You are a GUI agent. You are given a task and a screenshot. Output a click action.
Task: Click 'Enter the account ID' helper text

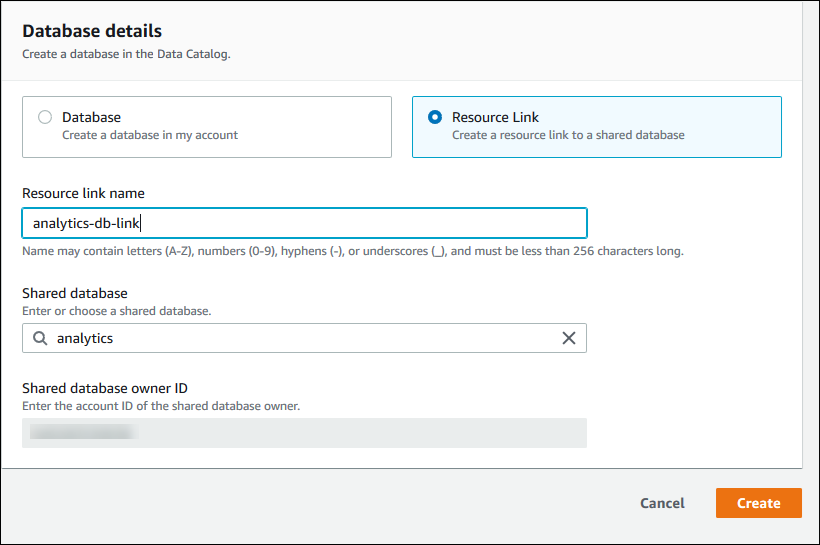coord(161,406)
